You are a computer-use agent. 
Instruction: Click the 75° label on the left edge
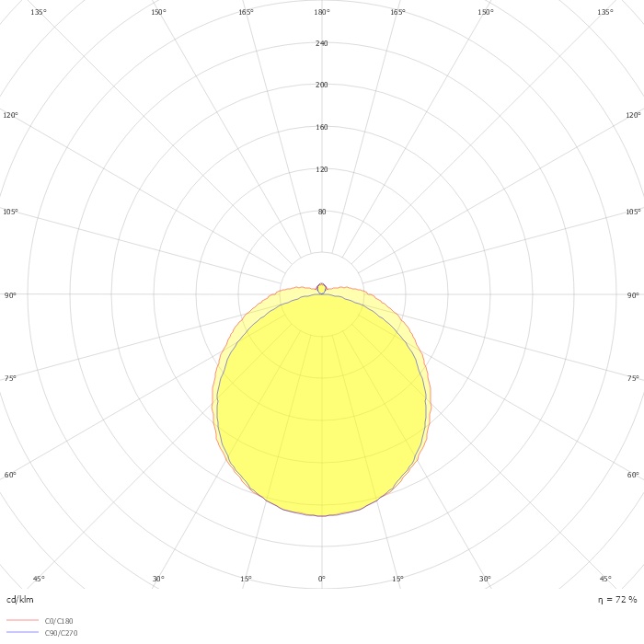tap(10, 378)
